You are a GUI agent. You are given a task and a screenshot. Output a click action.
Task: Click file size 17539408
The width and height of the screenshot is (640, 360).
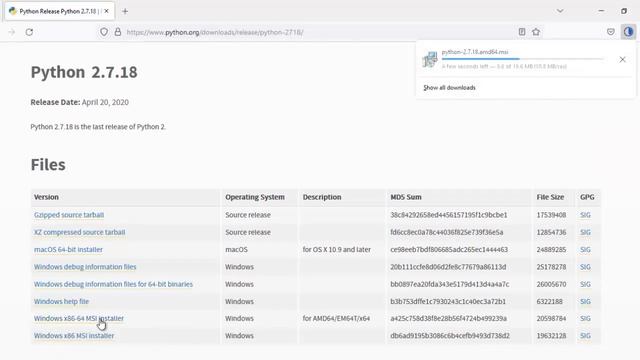[551, 215]
